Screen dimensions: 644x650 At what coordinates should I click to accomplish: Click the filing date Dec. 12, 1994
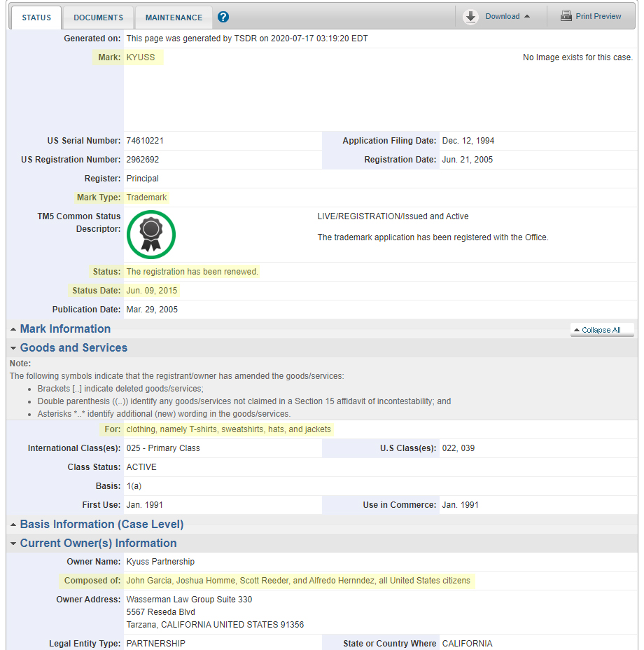tap(468, 141)
